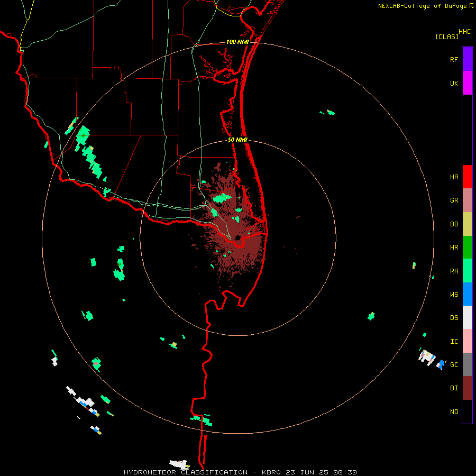Click the BI brown legend swatch
Screen dimensions: 476x476
point(467,388)
